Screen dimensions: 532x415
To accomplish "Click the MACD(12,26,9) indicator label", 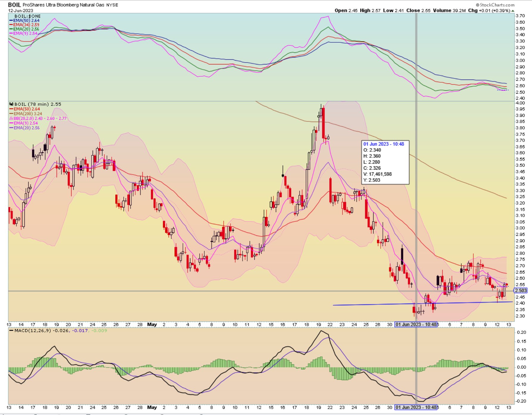I will (x=33, y=330).
